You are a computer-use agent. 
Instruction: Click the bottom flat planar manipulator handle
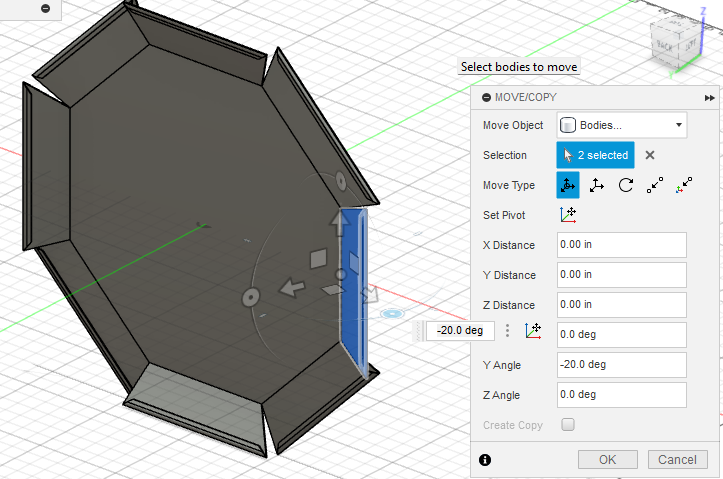coord(332,290)
